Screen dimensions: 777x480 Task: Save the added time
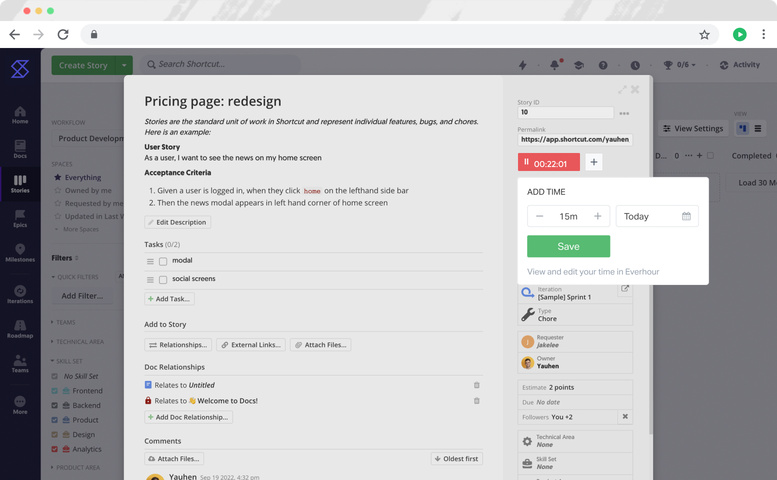[x=568, y=246]
